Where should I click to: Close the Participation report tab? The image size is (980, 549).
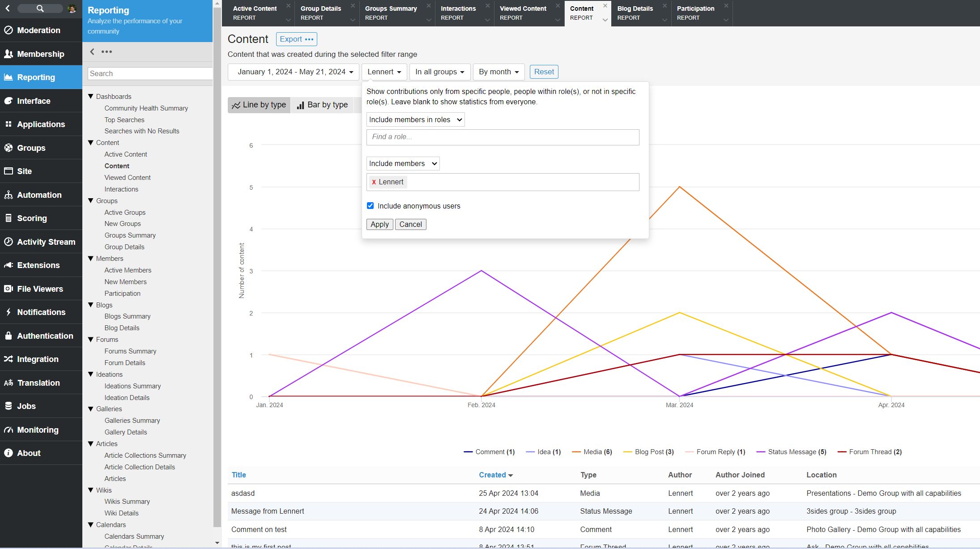pyautogui.click(x=726, y=6)
